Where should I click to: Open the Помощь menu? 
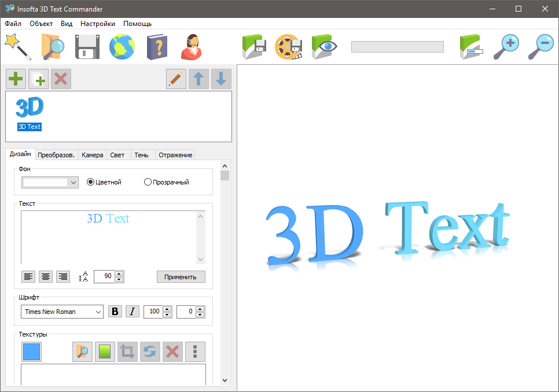pyautogui.click(x=137, y=24)
